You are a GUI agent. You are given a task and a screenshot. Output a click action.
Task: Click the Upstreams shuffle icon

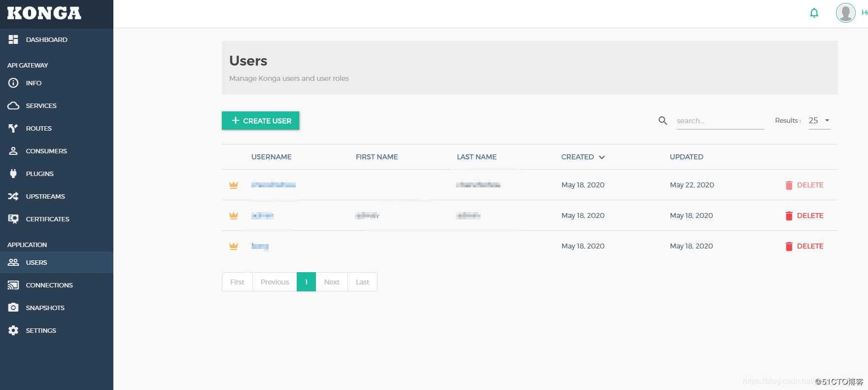coord(13,196)
